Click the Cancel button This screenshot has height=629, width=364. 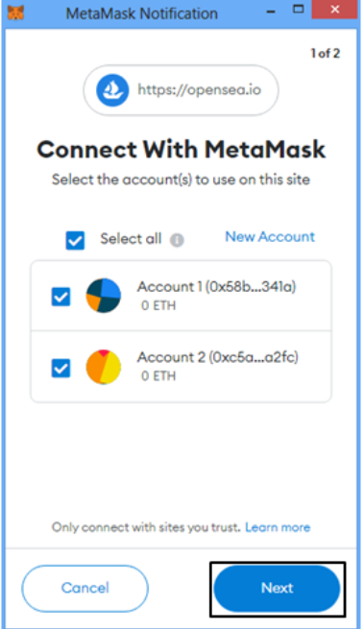click(x=85, y=589)
